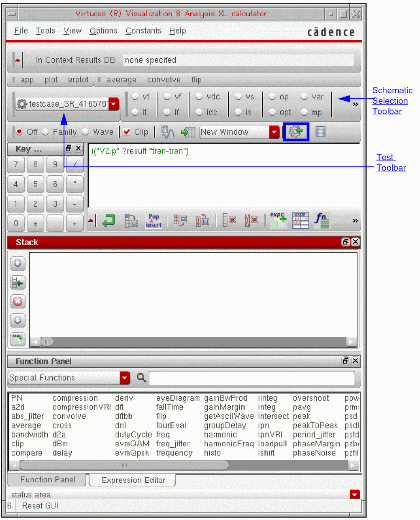Click the results table icon with green arrow
420x520 pixels.
coord(188,132)
